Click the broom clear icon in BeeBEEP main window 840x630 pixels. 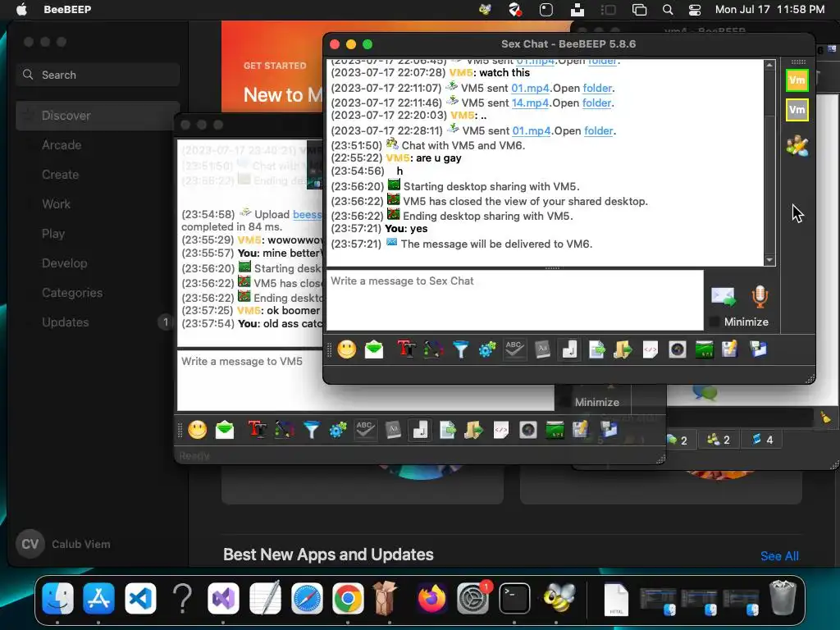coord(825,417)
